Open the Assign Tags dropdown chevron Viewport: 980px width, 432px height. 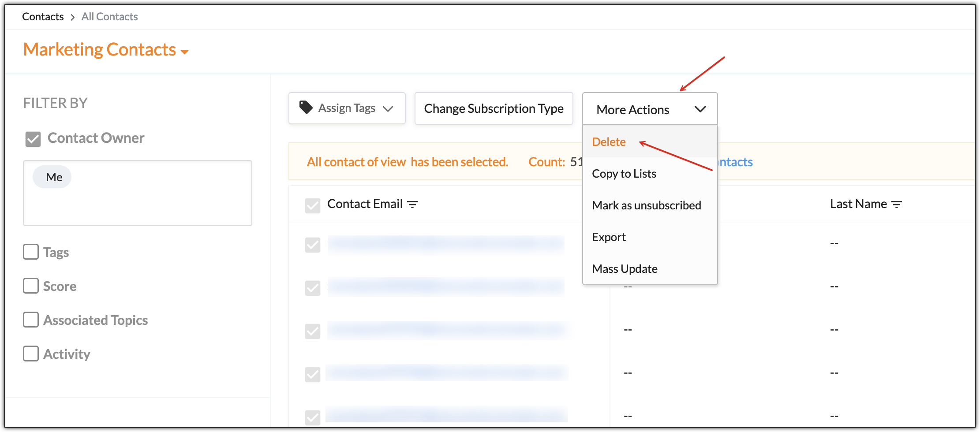point(388,109)
